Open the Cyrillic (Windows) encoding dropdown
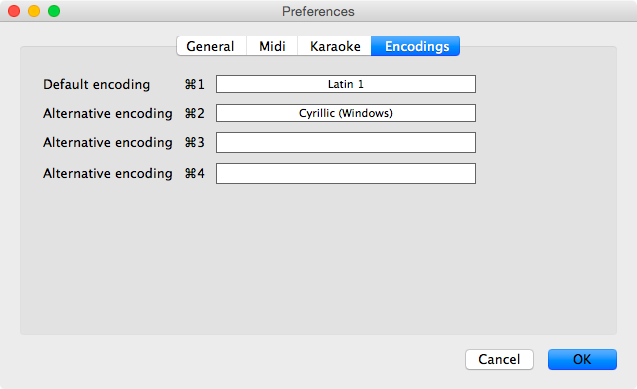Image resolution: width=637 pixels, height=389 pixels. tap(346, 113)
